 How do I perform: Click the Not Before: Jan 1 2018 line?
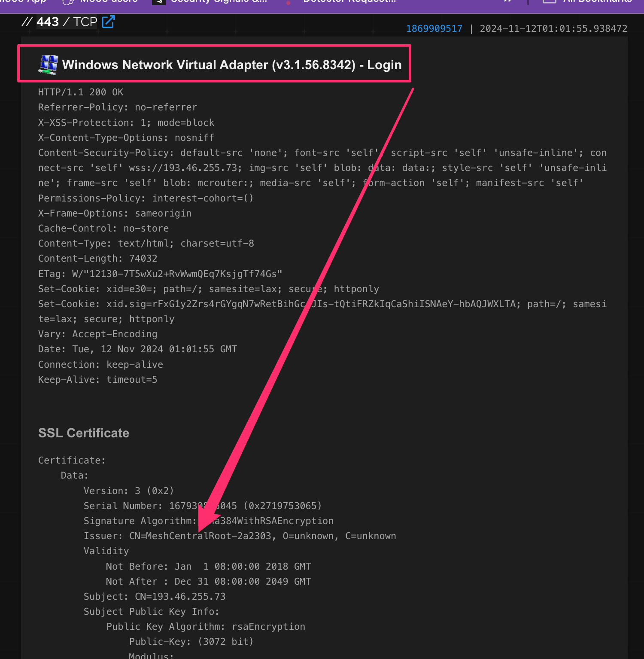tap(209, 567)
